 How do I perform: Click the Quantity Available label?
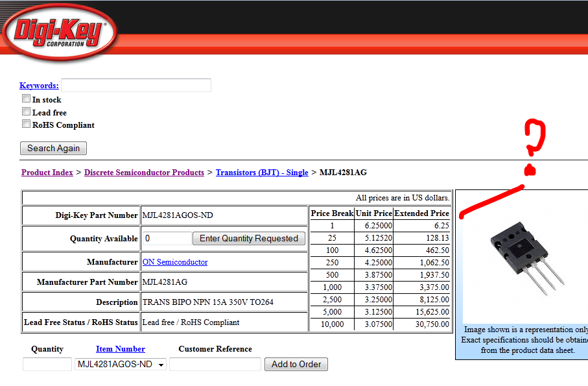point(104,239)
